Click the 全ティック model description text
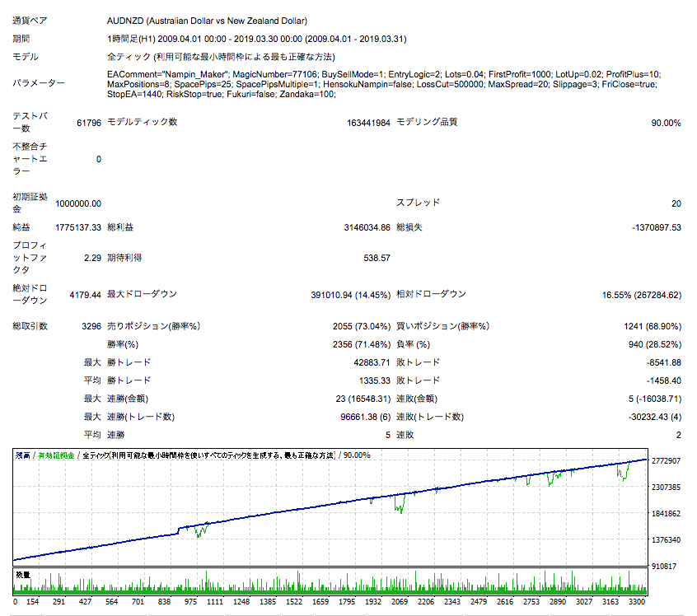Viewport: 697px width, 616px height. pyautogui.click(x=221, y=57)
